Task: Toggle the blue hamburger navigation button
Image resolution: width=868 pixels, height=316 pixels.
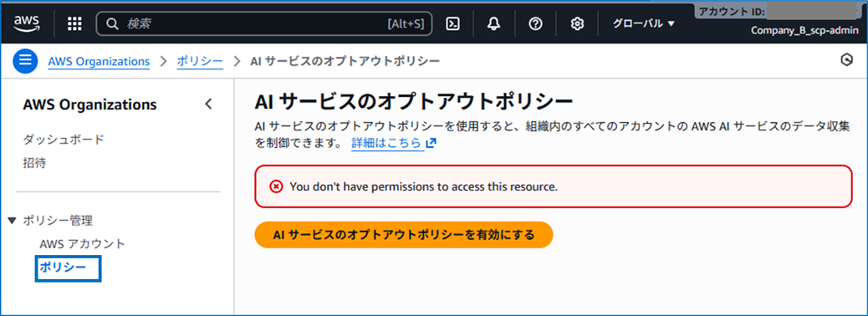Action: (25, 61)
